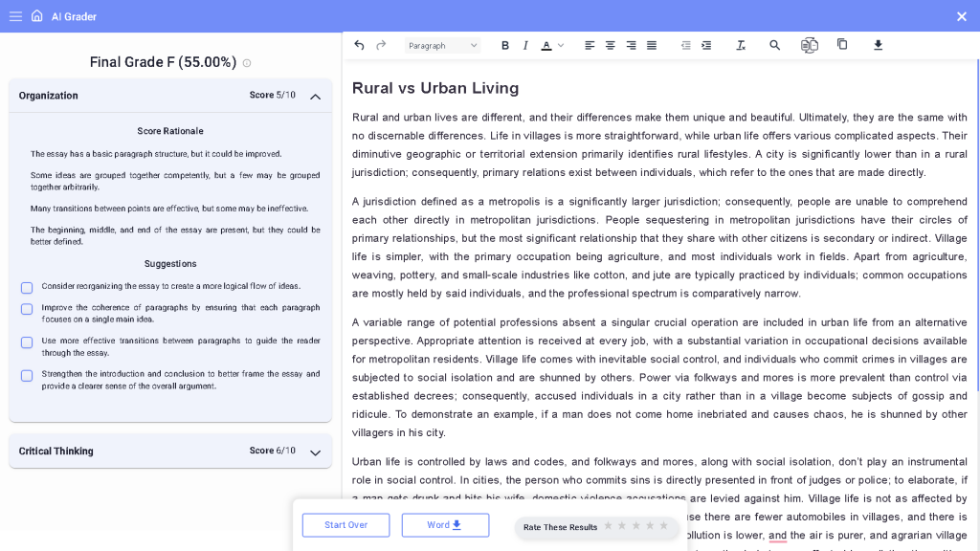Viewport: 980px width, 551px height.
Task: Tick the paragraph coherence suggestion
Action: click(x=26, y=308)
